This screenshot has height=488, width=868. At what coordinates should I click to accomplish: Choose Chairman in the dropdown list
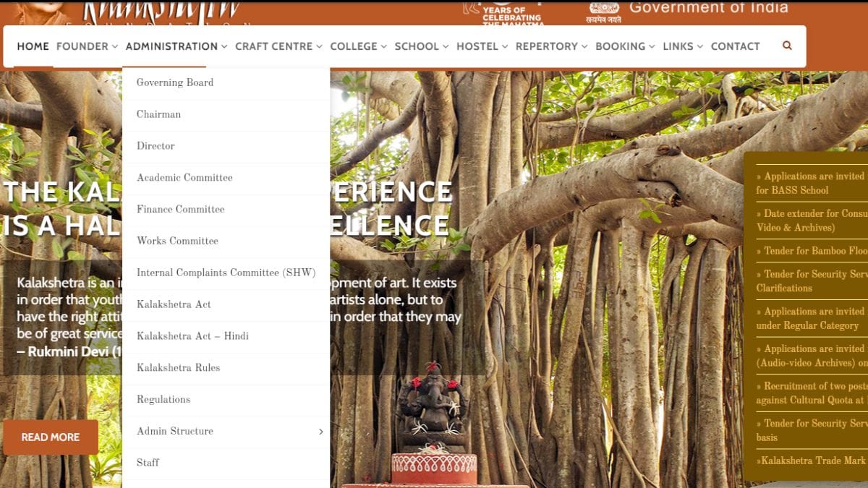pyautogui.click(x=158, y=114)
